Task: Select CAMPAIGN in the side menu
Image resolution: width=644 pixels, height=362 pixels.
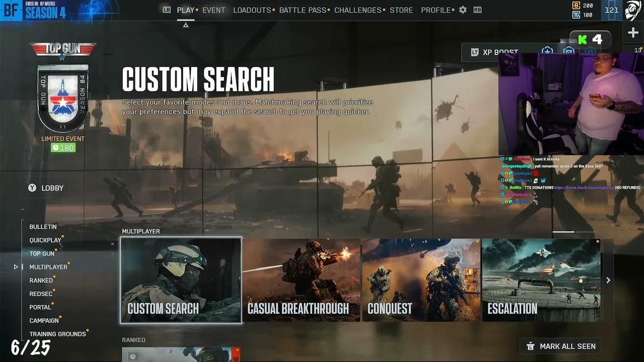Action: tap(44, 321)
